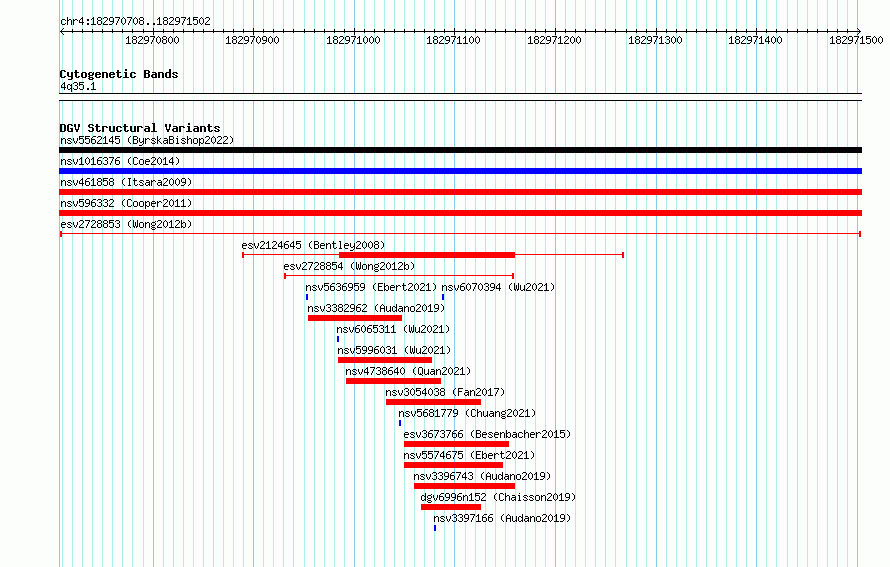
Task: Click the red bar under nsv5574675
Action: (x=454, y=465)
